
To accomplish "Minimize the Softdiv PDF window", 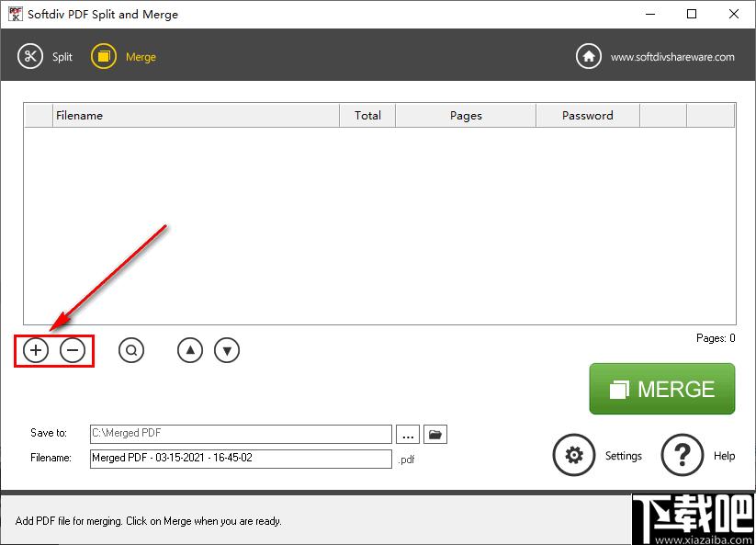I will 650,14.
